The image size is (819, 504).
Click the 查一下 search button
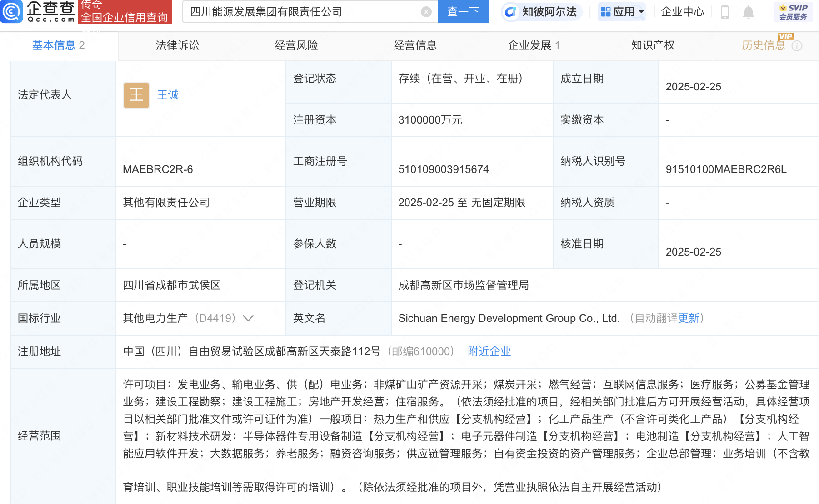pyautogui.click(x=464, y=12)
